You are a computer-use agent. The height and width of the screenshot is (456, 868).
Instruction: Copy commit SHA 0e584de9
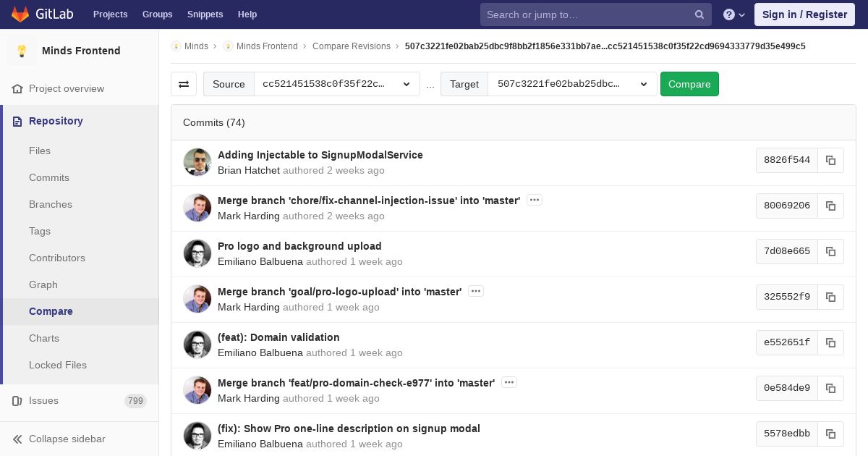click(830, 388)
